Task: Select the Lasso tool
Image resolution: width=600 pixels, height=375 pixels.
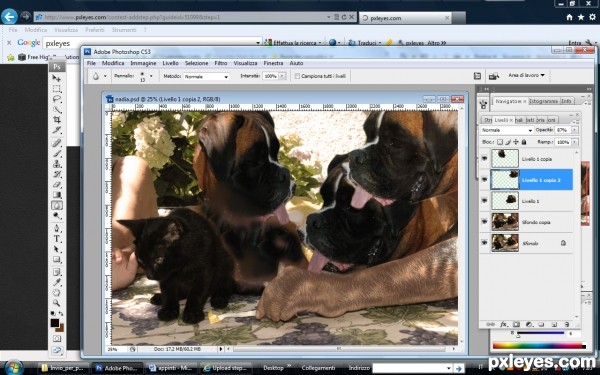Action: click(57, 99)
